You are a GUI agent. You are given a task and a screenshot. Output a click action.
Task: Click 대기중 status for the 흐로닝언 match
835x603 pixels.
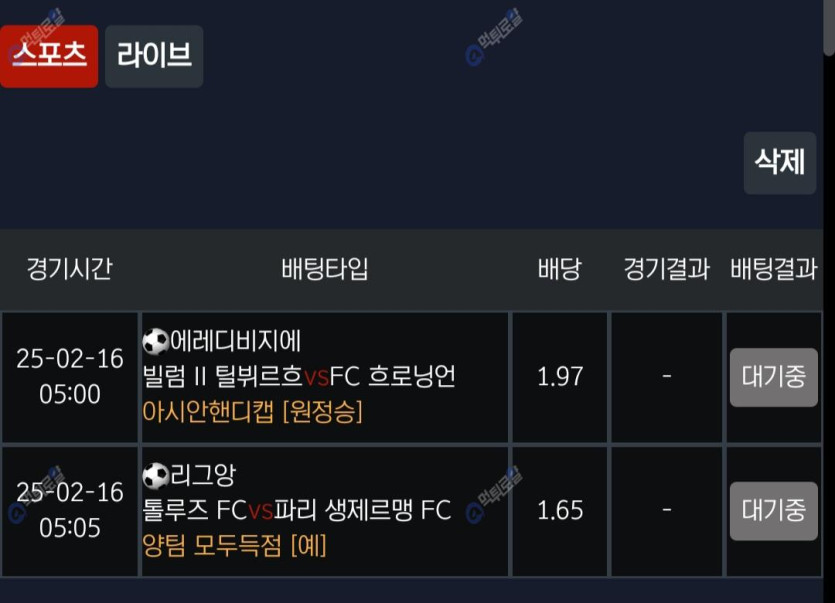click(x=773, y=377)
